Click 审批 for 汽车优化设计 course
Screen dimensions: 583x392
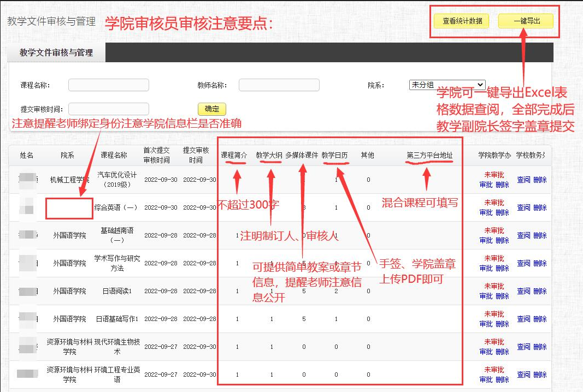click(x=486, y=185)
